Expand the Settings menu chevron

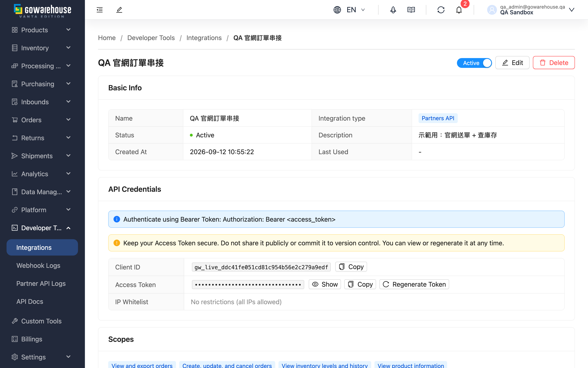click(69, 357)
